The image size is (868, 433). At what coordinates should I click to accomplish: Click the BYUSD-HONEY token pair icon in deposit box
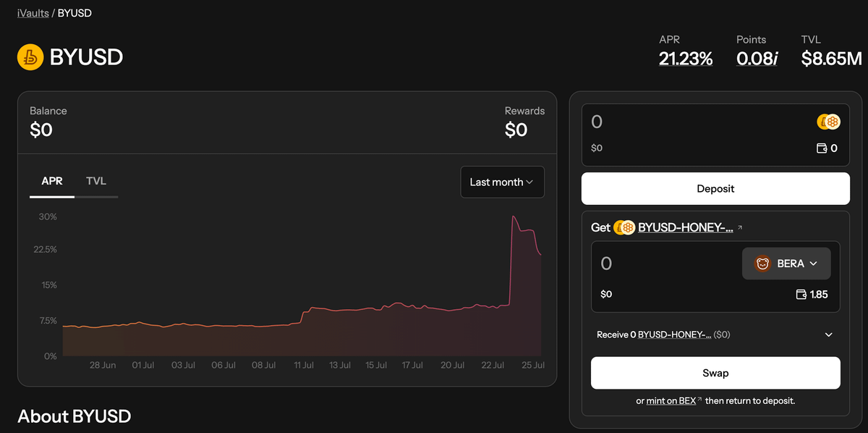tap(828, 122)
